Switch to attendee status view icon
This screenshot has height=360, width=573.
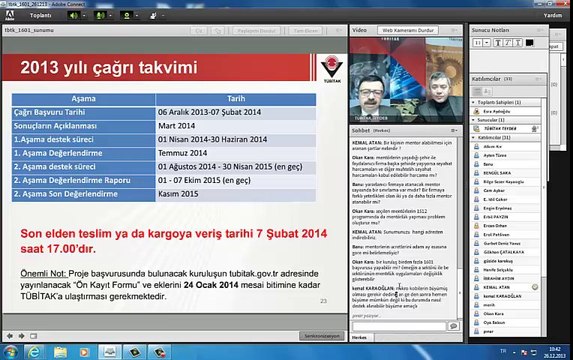point(487,91)
